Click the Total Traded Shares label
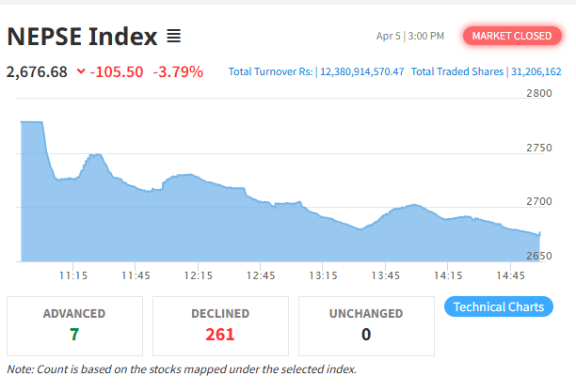The width and height of the screenshot is (576, 392). (x=456, y=71)
